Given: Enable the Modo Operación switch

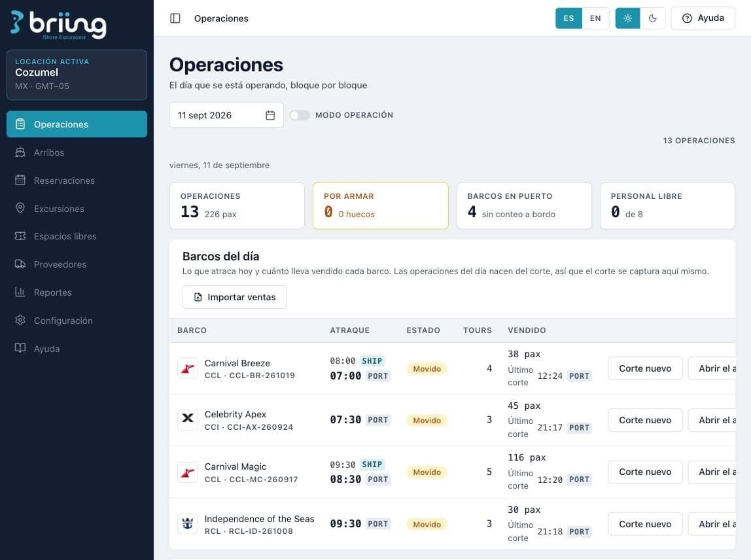Looking at the screenshot, I should [x=300, y=115].
